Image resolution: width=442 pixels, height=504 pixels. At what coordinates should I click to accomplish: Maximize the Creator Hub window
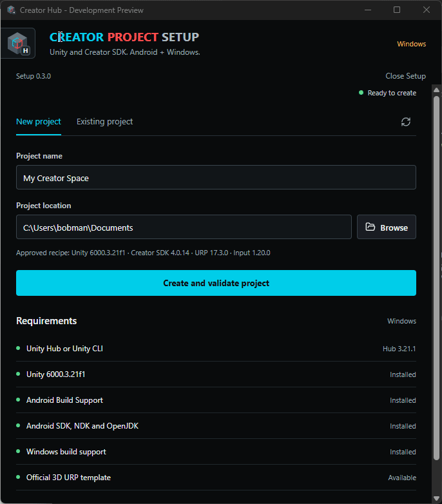click(397, 10)
